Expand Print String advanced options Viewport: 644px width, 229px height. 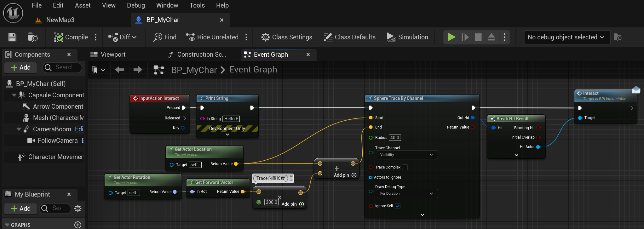[227, 135]
